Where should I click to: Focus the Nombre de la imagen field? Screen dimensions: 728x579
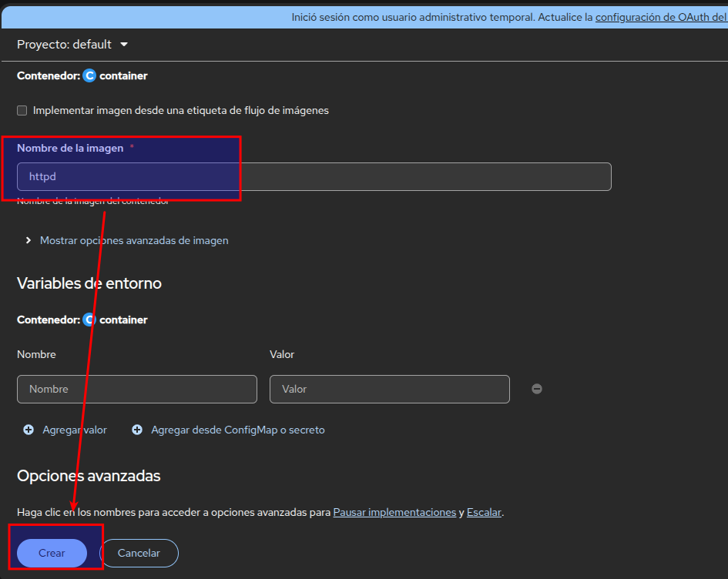coord(314,177)
